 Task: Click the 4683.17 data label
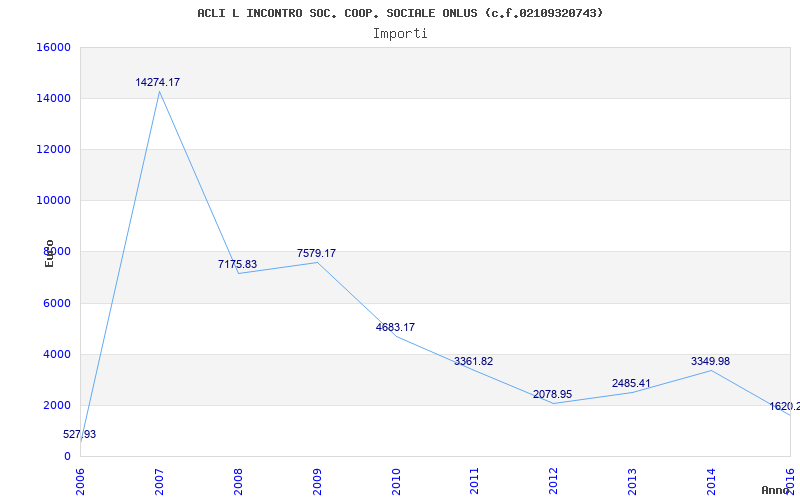coord(395,328)
